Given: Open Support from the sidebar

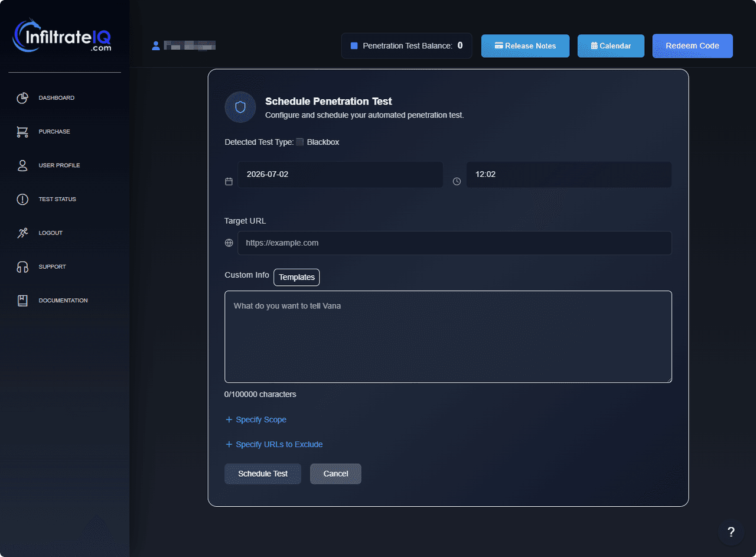Looking at the screenshot, I should 53,267.
